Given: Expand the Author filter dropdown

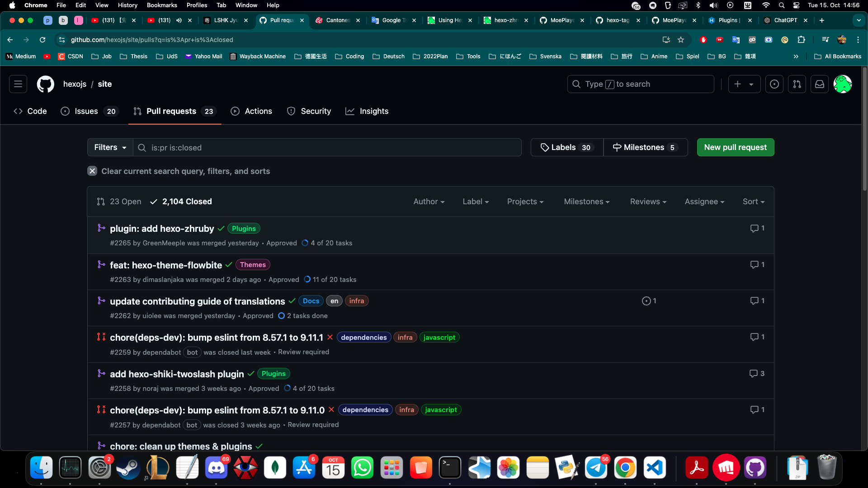Looking at the screenshot, I should click(429, 202).
